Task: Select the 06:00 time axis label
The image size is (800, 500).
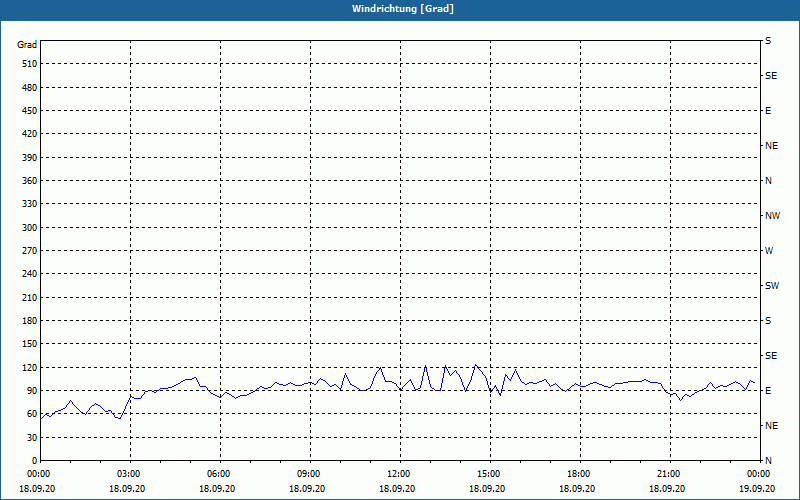Action: tap(220, 473)
